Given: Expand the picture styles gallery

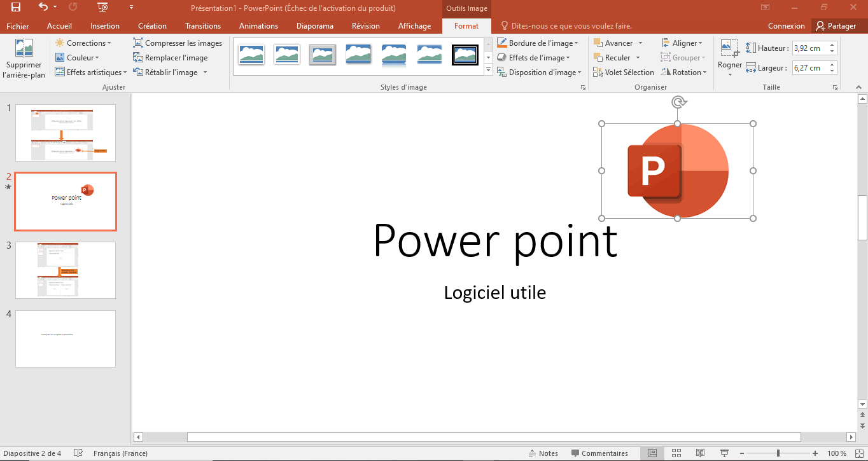Looking at the screenshot, I should [489, 70].
